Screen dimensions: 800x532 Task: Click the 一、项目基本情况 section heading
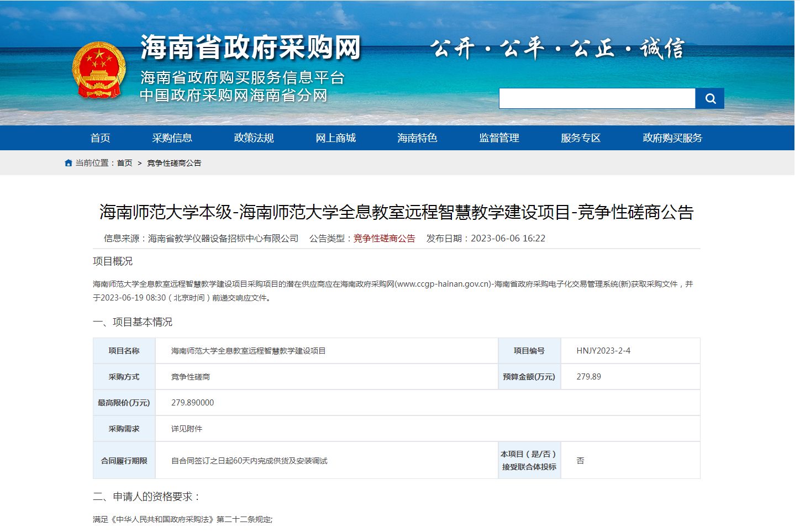[x=133, y=322]
